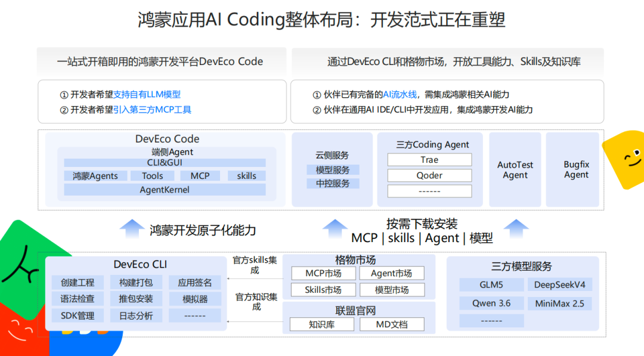Click the 鸿蒙Agents box in DevEco Code
Screen dimensions: 644x356
tap(95, 176)
